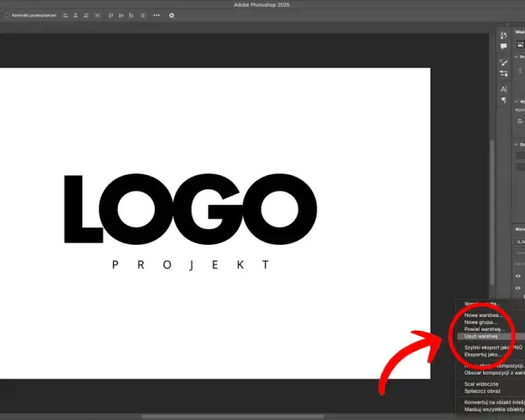Click the align vertical centers icon
This screenshot has width=525, height=420.
[x=122, y=16]
